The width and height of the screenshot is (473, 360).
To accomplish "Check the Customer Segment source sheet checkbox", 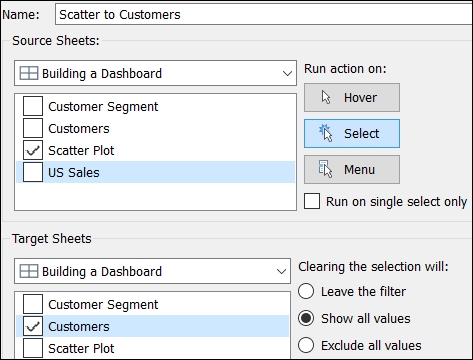I will 33,106.
